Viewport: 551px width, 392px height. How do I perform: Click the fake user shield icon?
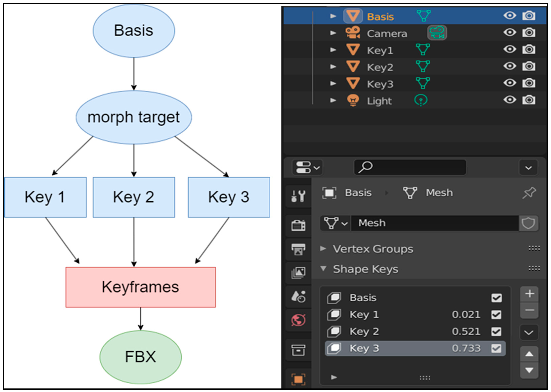click(528, 223)
